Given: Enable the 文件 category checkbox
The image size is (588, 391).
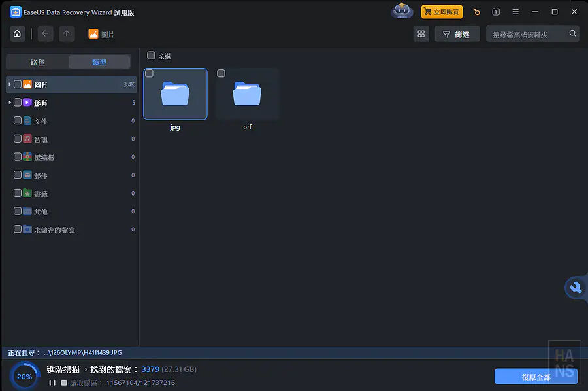Looking at the screenshot, I should [18, 121].
